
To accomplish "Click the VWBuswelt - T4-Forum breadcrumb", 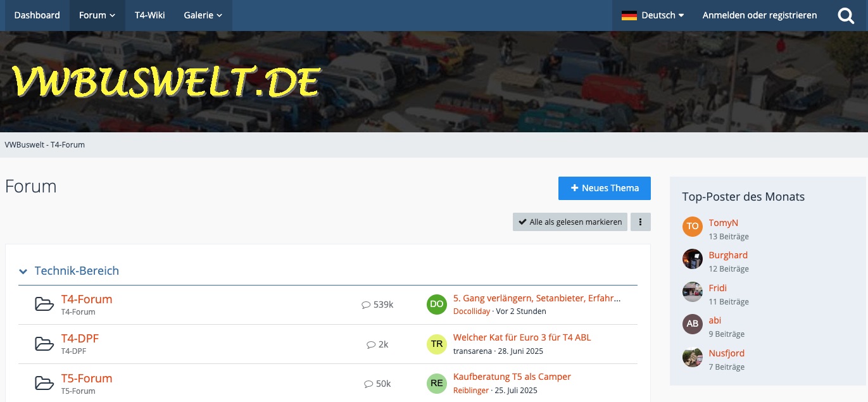I will (45, 145).
